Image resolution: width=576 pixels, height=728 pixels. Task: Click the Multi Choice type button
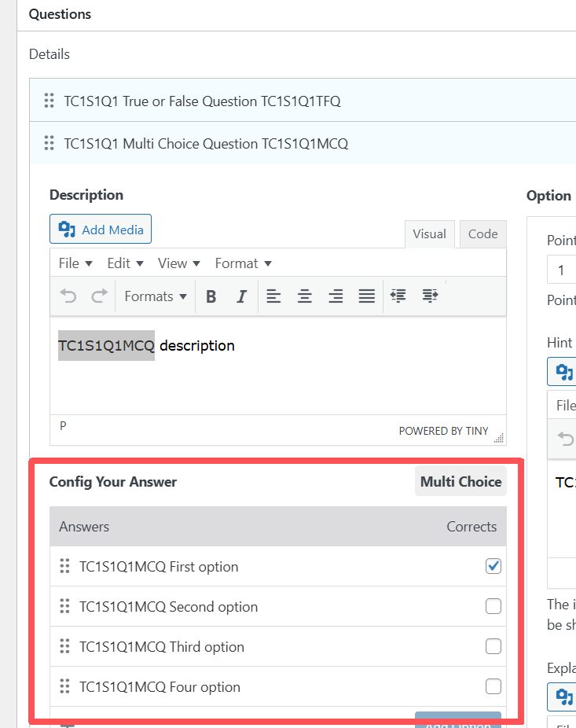(460, 482)
